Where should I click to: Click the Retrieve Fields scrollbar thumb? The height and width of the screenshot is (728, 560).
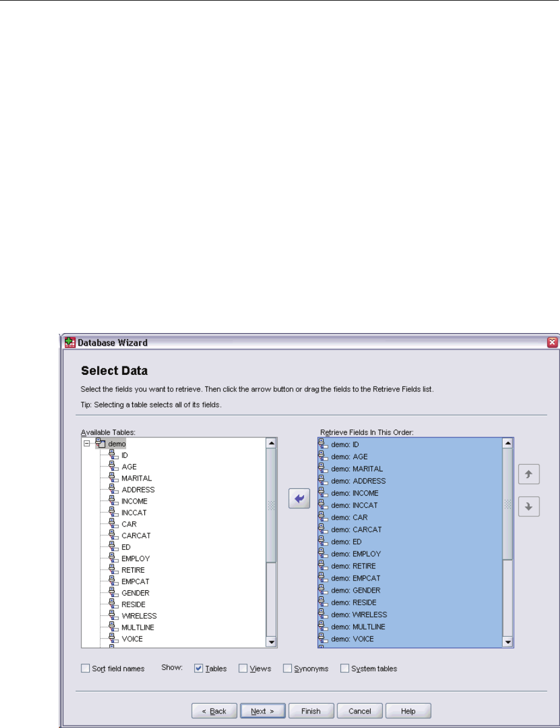pyautogui.click(x=508, y=504)
